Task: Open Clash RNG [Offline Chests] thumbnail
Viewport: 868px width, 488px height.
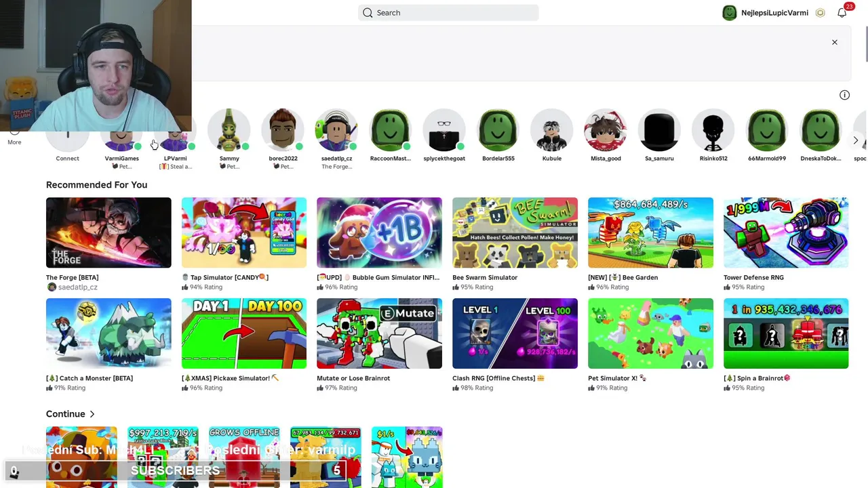Action: 515,333
